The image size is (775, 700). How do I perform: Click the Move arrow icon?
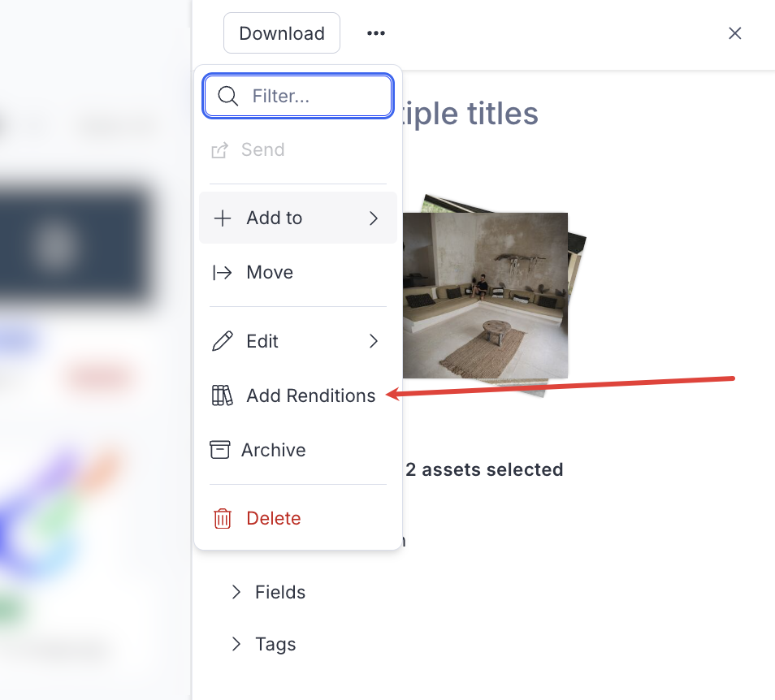[222, 272]
